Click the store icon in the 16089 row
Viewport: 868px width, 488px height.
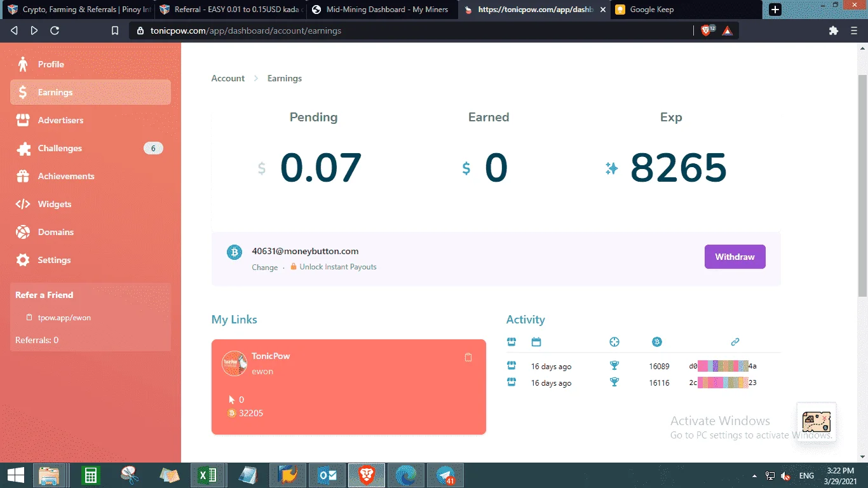pyautogui.click(x=512, y=365)
